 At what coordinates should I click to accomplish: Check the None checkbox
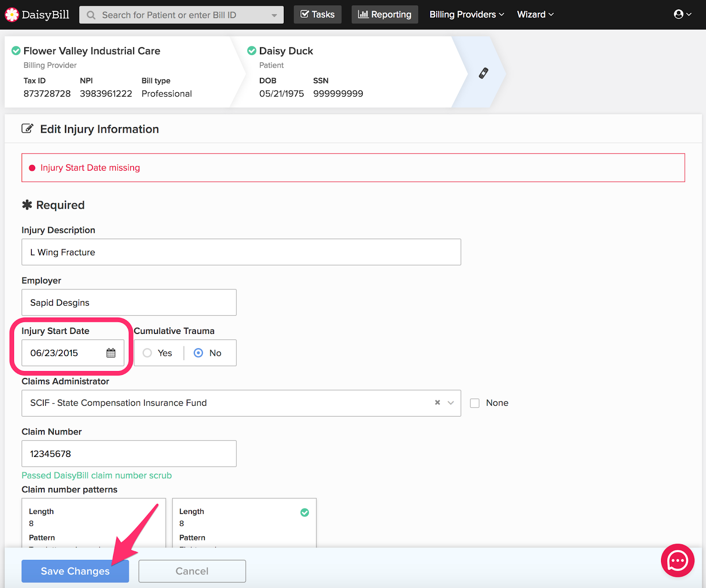[475, 403]
